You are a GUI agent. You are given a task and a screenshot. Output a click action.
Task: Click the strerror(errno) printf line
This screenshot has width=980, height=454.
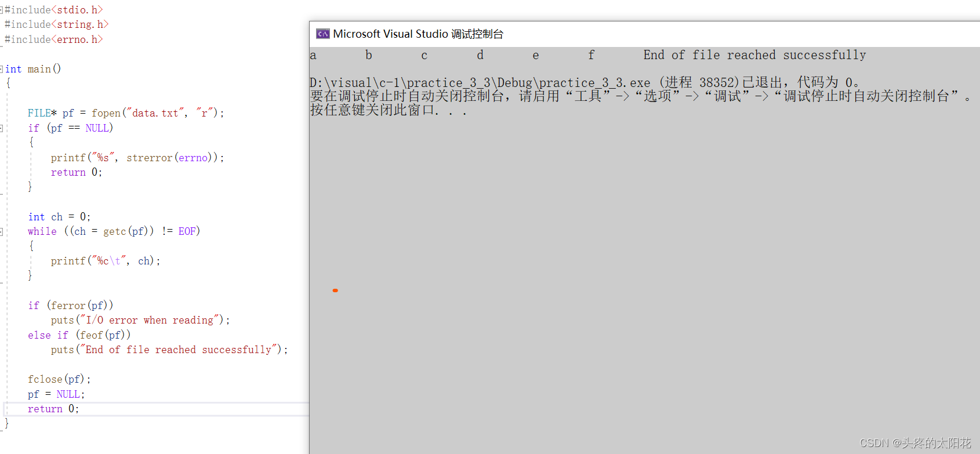(x=137, y=158)
